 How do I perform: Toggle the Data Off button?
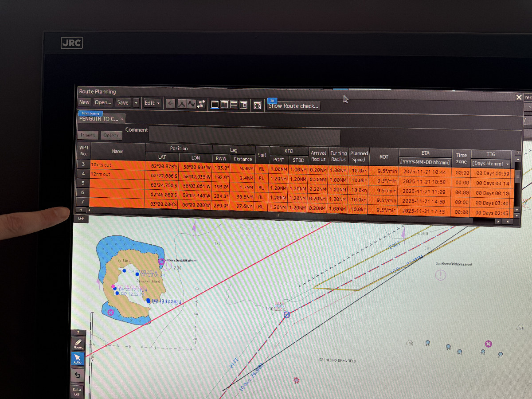pos(78,391)
